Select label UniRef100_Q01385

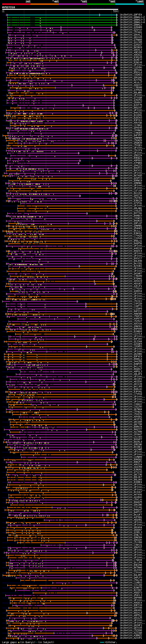click(x=131, y=42)
